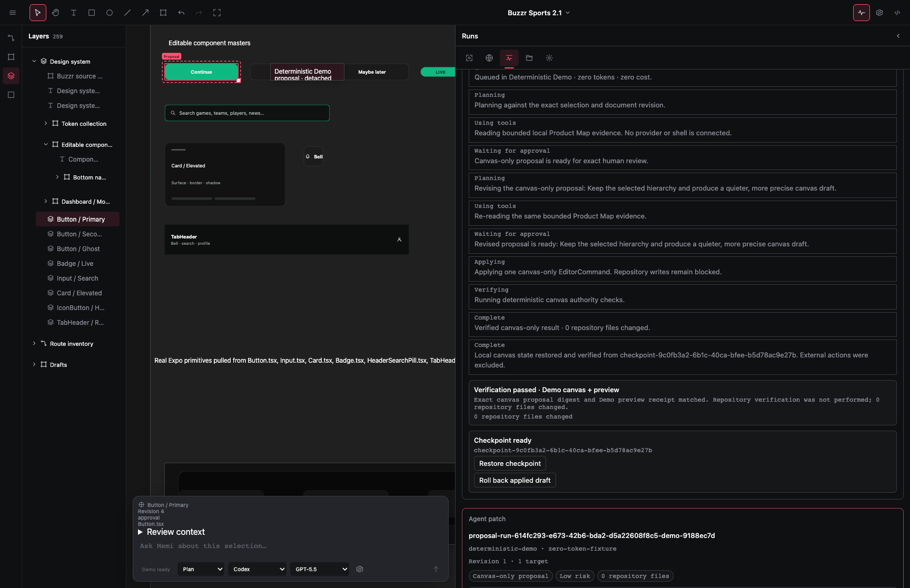
Task: Select the pointer selection tool
Action: [38, 13]
